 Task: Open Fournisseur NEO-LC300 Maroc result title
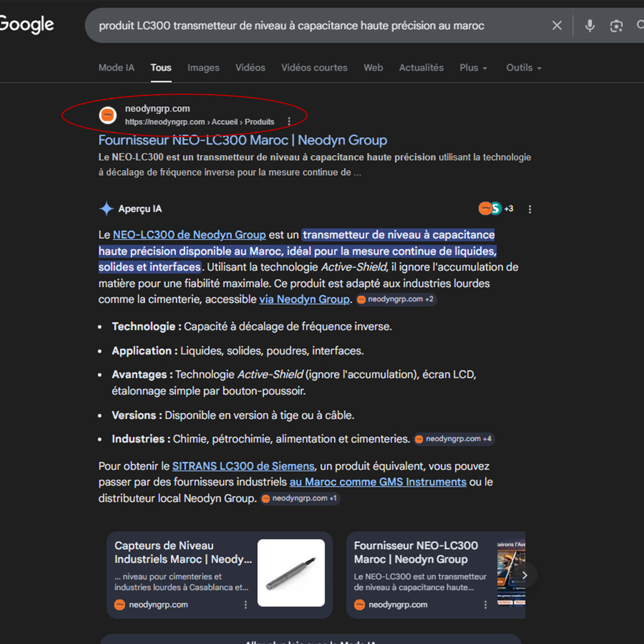tap(243, 140)
